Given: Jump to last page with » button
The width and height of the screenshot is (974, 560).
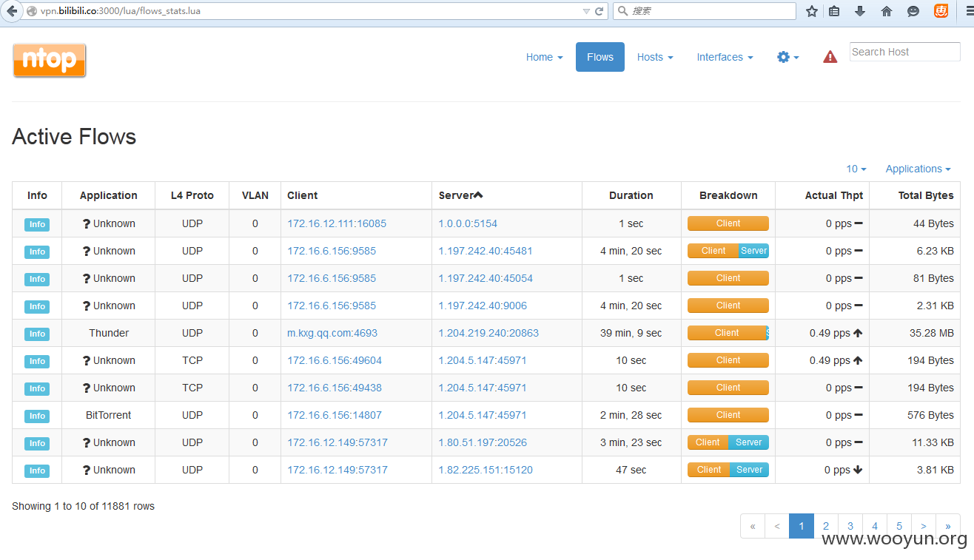Looking at the screenshot, I should point(948,526).
